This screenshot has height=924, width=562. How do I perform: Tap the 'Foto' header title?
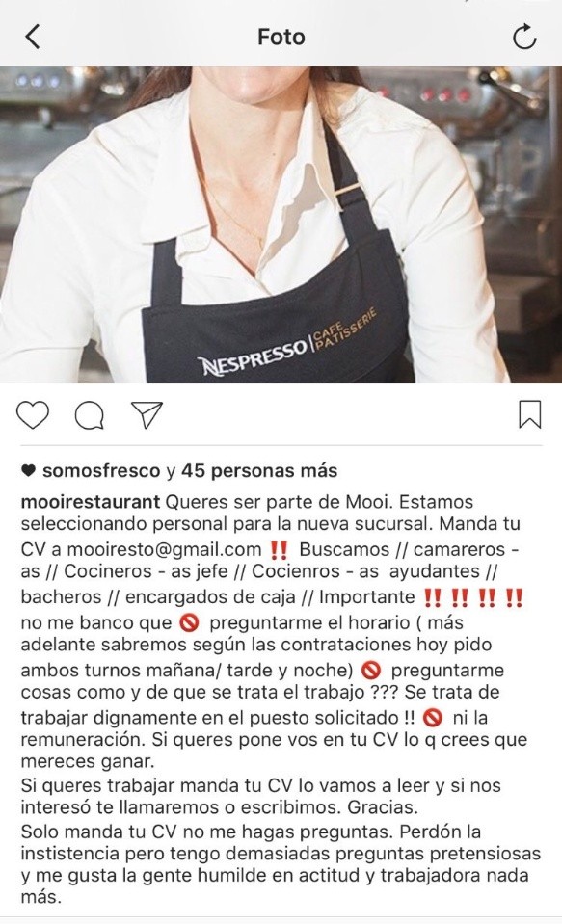click(281, 37)
